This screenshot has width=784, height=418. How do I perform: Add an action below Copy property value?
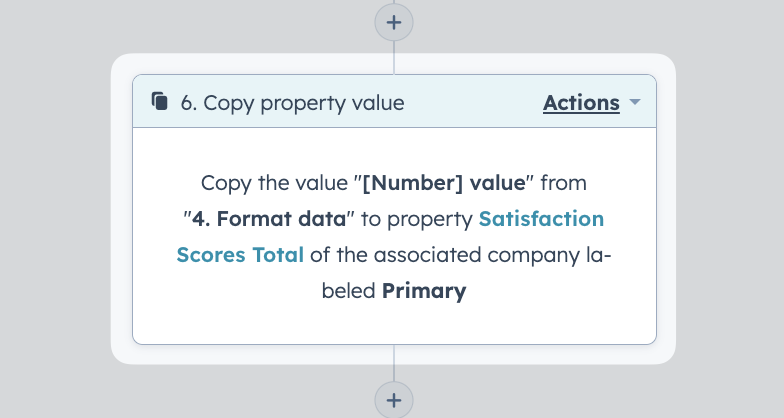tap(394, 400)
